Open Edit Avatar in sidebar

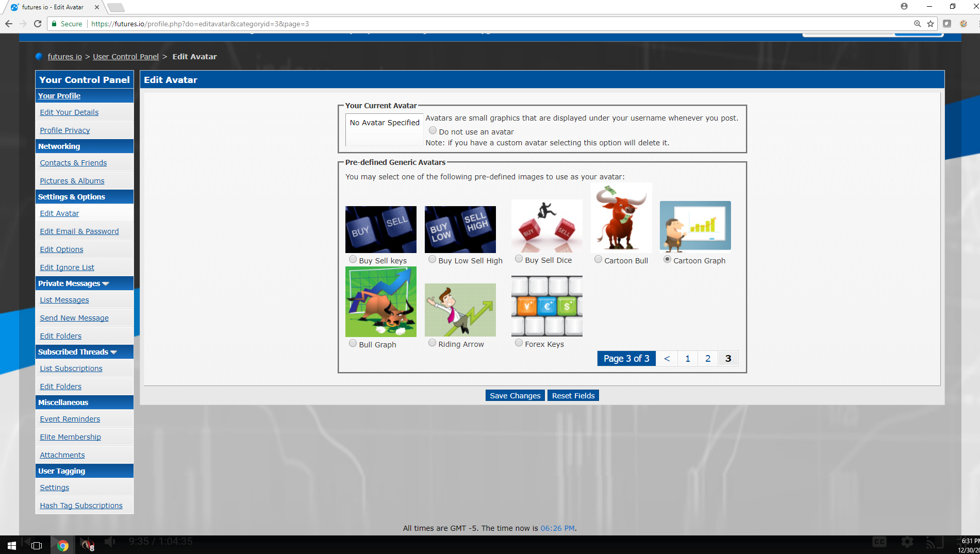tap(59, 213)
